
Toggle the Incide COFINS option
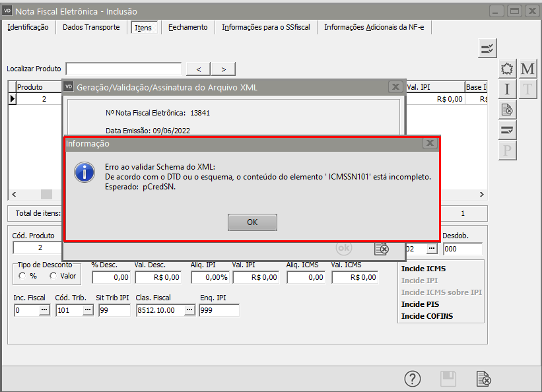coord(427,316)
